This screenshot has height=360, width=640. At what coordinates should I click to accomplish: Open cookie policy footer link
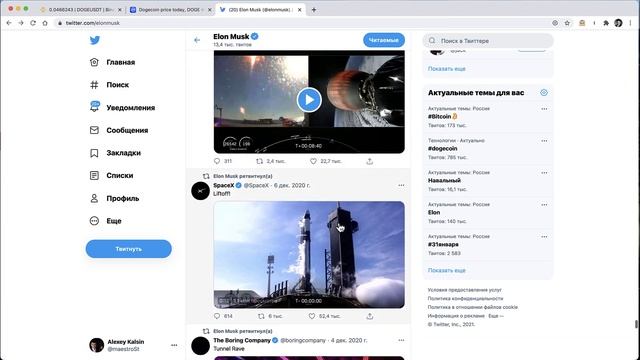[473, 307]
